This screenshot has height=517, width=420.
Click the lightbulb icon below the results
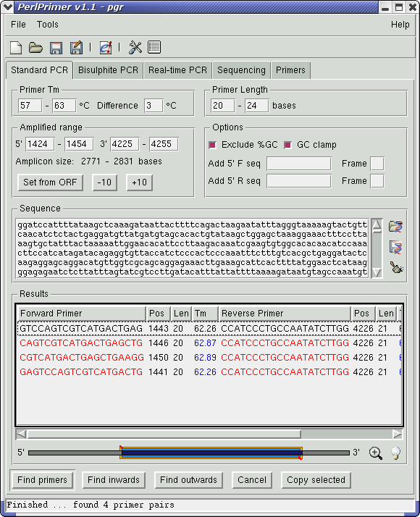pos(395,453)
